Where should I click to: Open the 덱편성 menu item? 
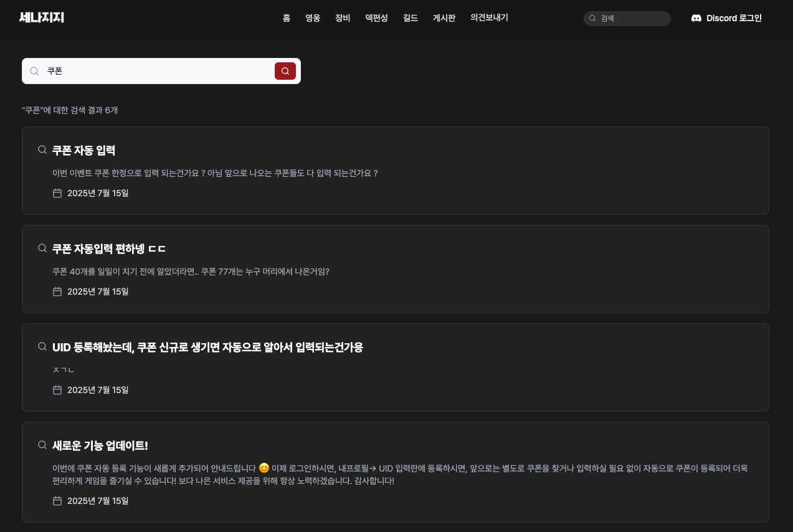click(377, 18)
